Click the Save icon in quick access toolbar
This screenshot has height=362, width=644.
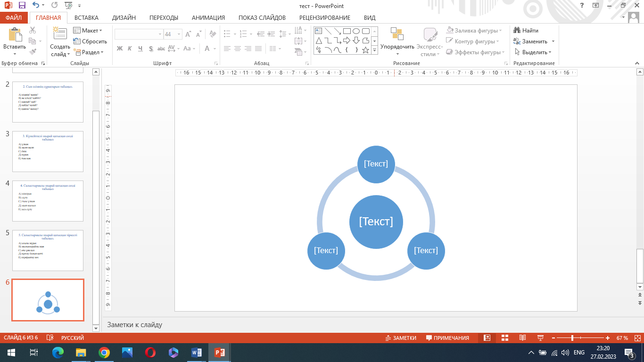click(22, 6)
